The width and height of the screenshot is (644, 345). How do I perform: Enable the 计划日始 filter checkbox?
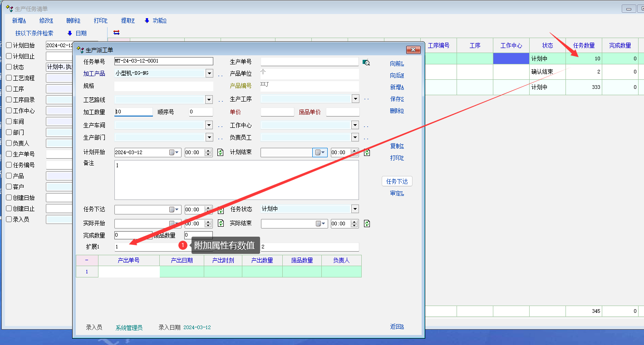coord(9,45)
